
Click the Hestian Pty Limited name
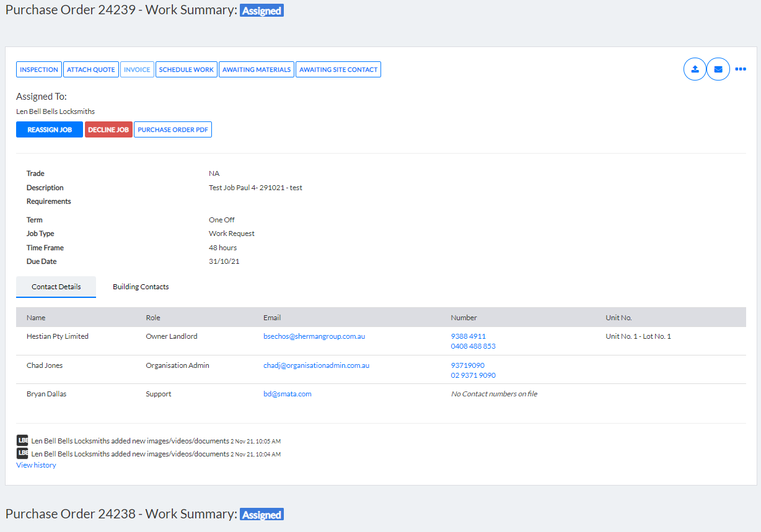tap(58, 336)
